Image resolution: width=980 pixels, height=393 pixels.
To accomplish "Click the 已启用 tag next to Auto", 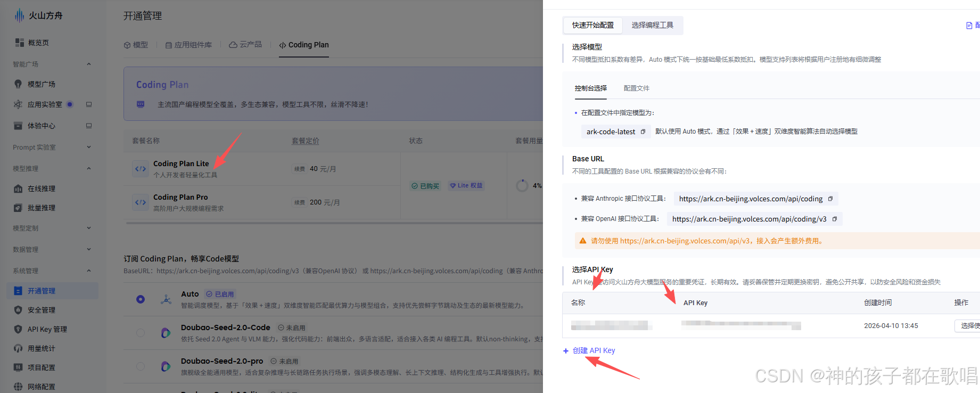I will tap(220, 294).
